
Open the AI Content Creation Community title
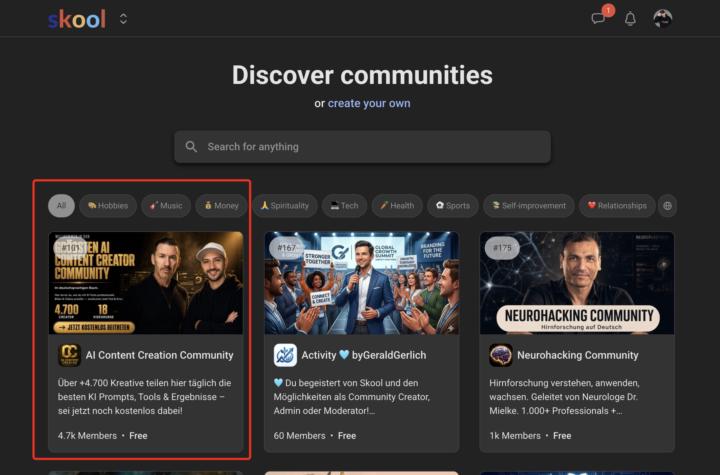pyautogui.click(x=159, y=355)
